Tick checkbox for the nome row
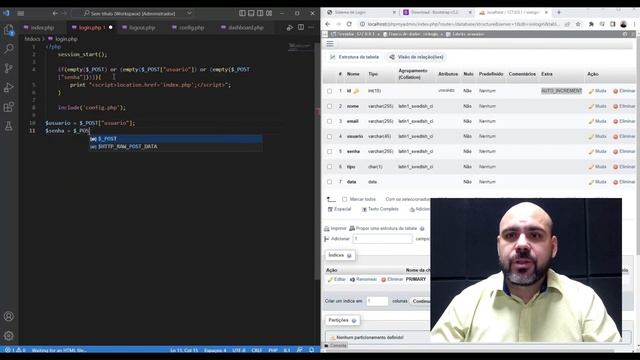The width and height of the screenshot is (640, 360). click(x=329, y=106)
